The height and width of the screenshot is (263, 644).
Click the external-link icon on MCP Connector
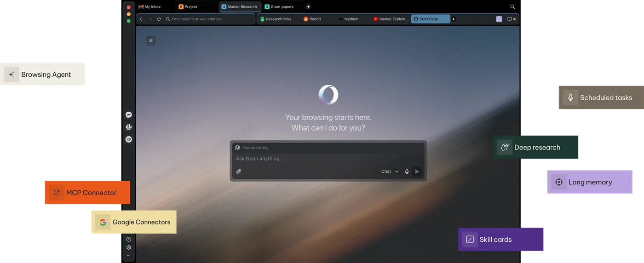pos(57,193)
